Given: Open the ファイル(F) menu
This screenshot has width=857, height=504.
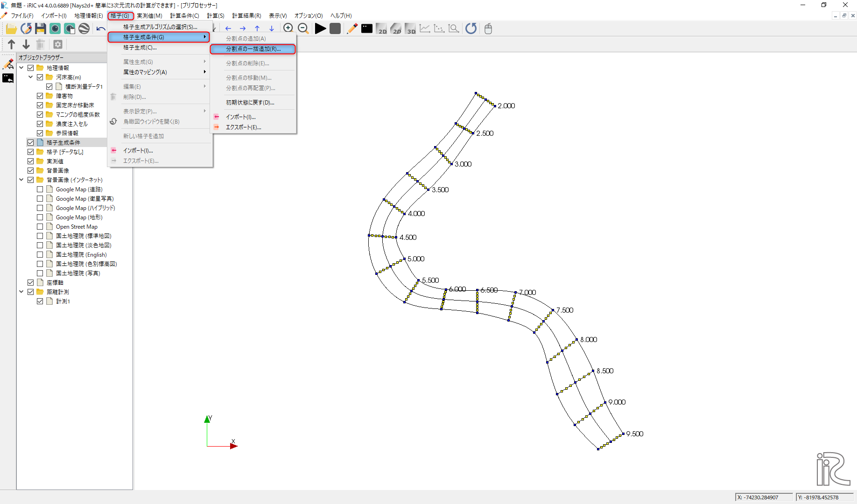Looking at the screenshot, I should tap(22, 16).
